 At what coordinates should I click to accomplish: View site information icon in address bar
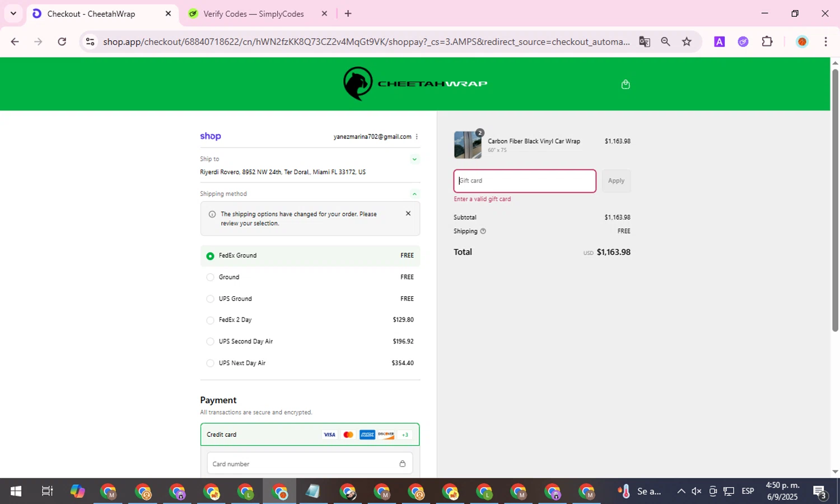90,42
